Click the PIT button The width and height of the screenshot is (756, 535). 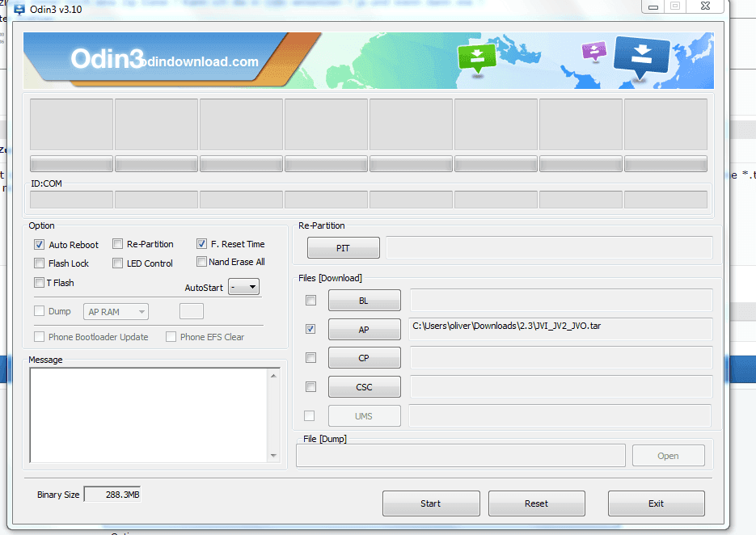(x=344, y=248)
